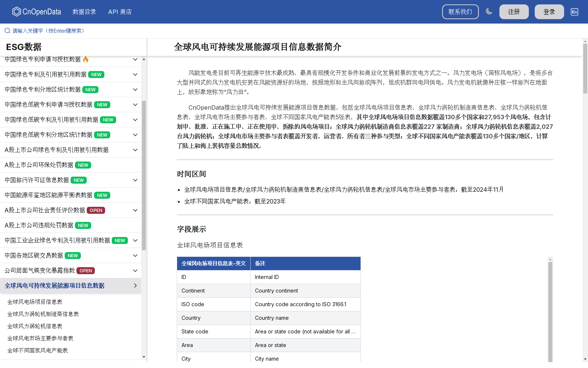Viewport: 588px width, 368px height.
Task: Open 全球风电场项目信息表 sub-item
Action: pos(35,302)
